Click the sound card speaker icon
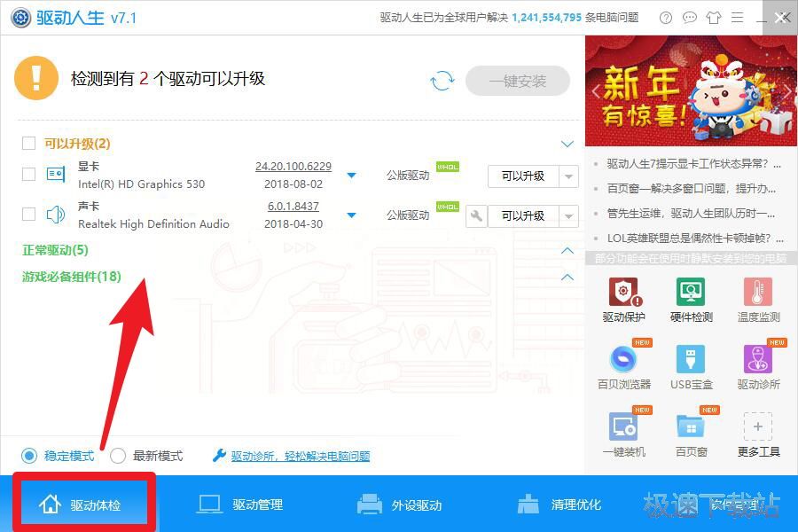 pyautogui.click(x=56, y=215)
